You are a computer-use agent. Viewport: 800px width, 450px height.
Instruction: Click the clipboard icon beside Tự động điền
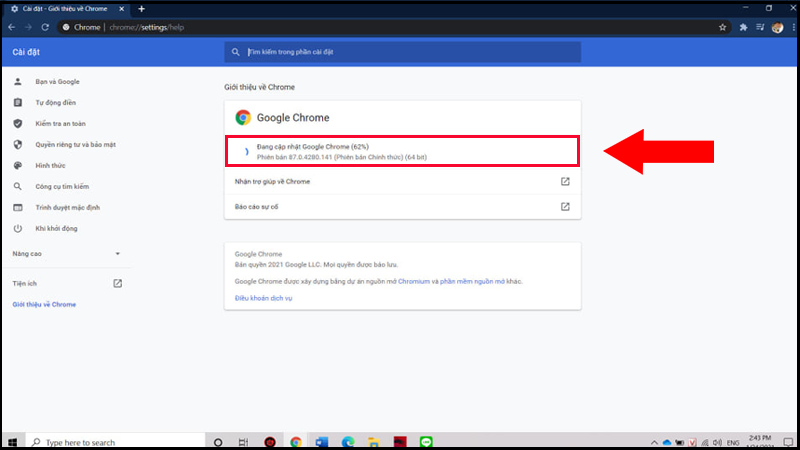pos(18,103)
